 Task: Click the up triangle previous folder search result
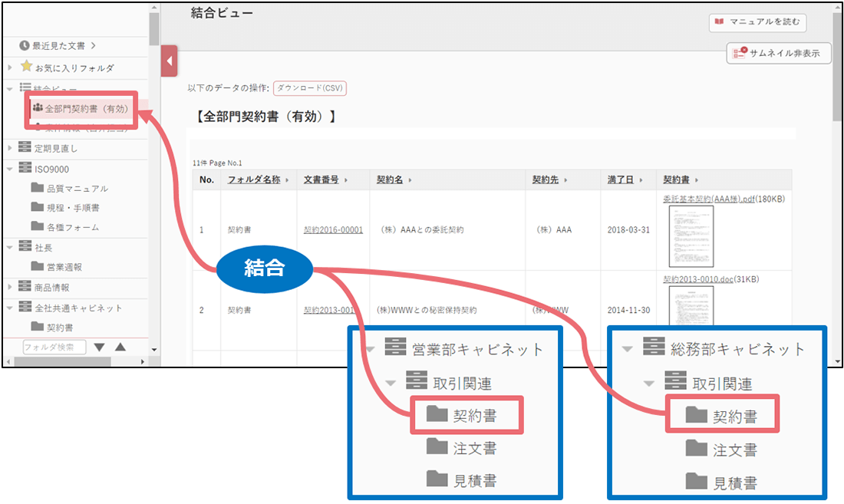pyautogui.click(x=120, y=347)
